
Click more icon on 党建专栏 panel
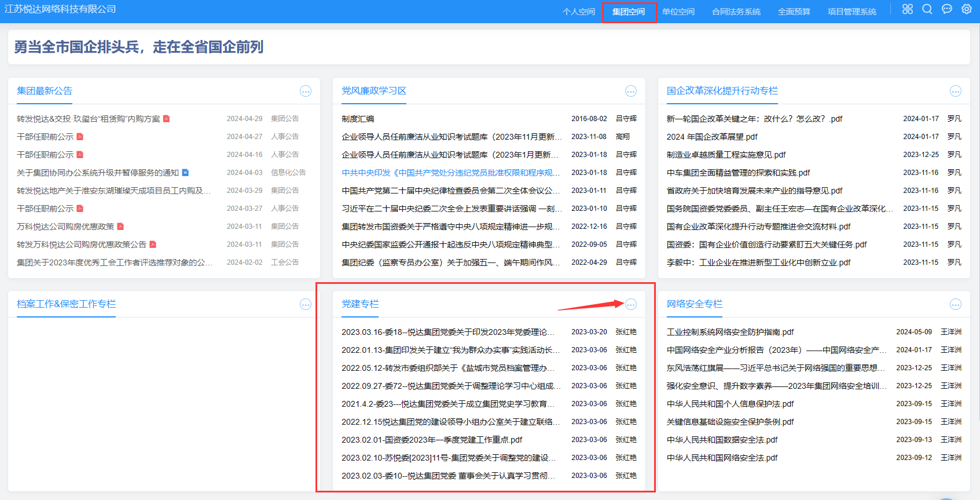(x=630, y=305)
